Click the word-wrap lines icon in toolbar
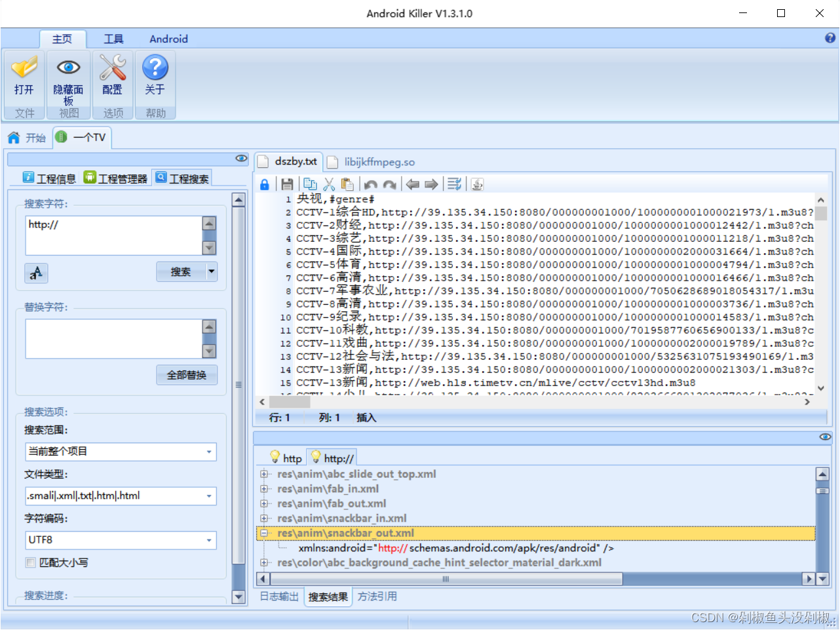Image resolution: width=840 pixels, height=630 pixels. (x=455, y=184)
